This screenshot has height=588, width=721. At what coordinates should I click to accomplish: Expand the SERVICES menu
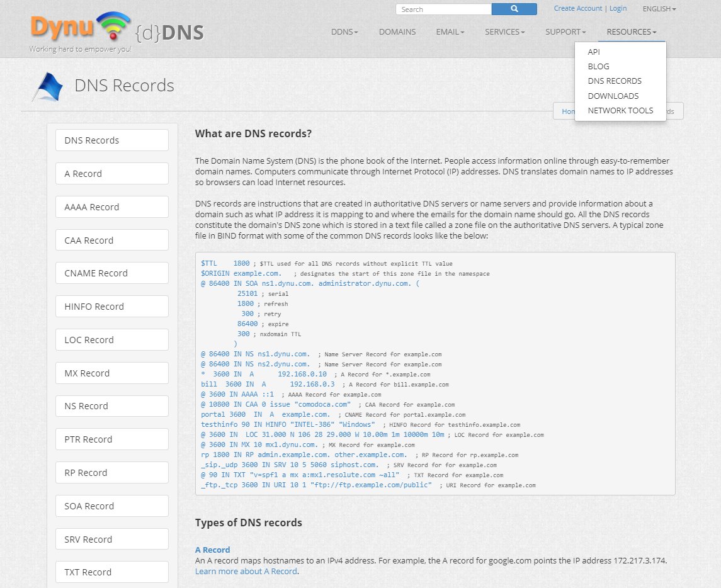pyautogui.click(x=504, y=31)
